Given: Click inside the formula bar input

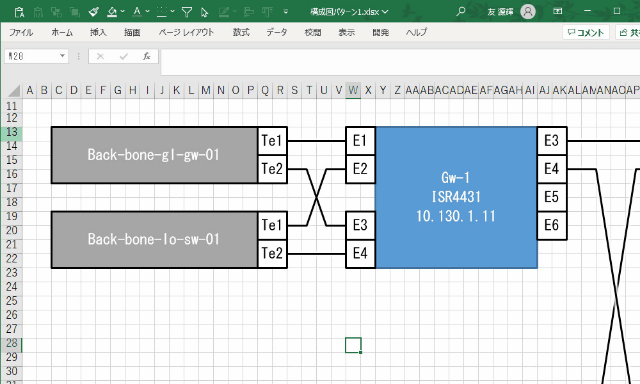Looking at the screenshot, I should click(x=400, y=62).
